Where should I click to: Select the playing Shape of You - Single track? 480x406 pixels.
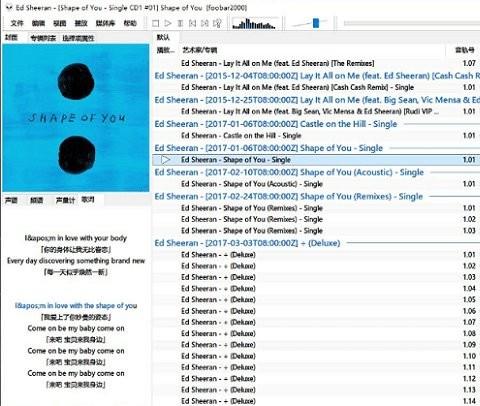click(x=316, y=160)
